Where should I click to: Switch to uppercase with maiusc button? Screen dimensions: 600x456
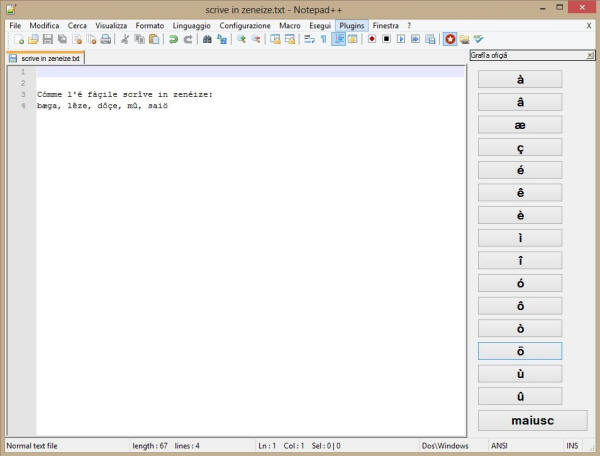tap(533, 420)
